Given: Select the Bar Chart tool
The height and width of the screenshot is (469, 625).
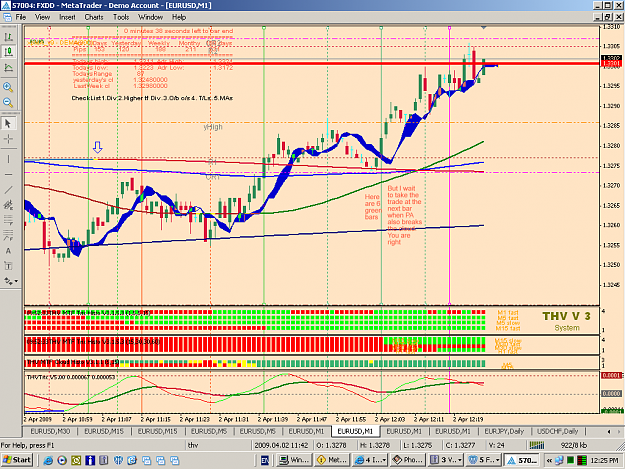Looking at the screenshot, I should (8, 37).
